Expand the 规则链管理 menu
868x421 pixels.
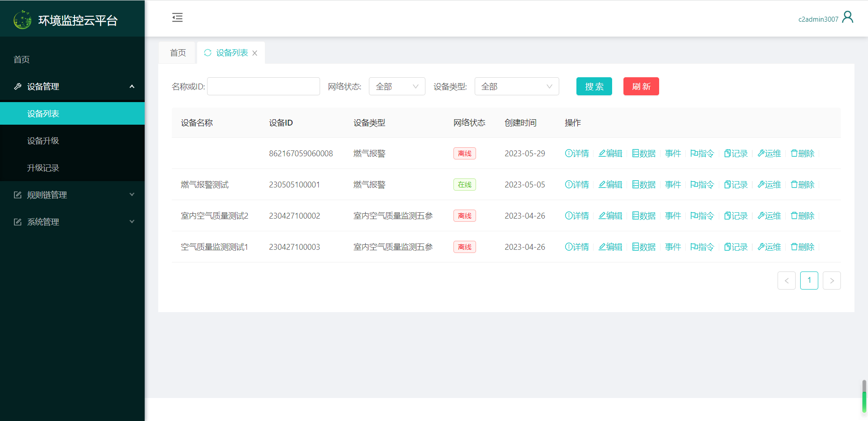pos(72,195)
